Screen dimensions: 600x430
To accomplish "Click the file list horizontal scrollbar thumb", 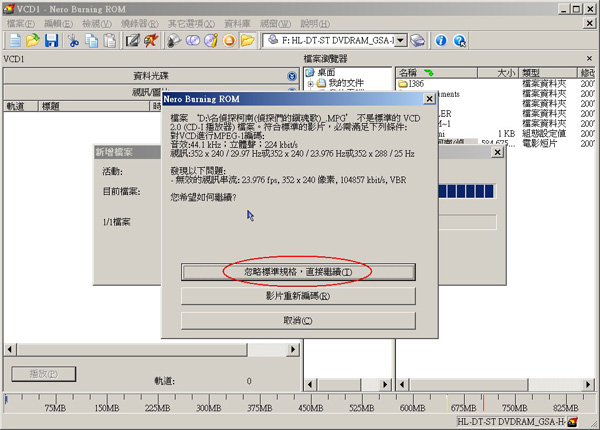I will (468, 384).
